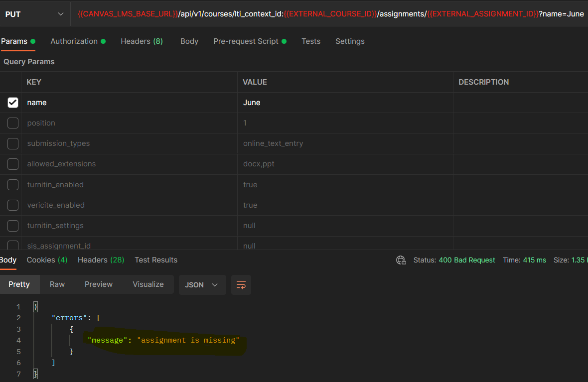View Cookies (4) for the response
The height and width of the screenshot is (382, 588).
(x=47, y=259)
